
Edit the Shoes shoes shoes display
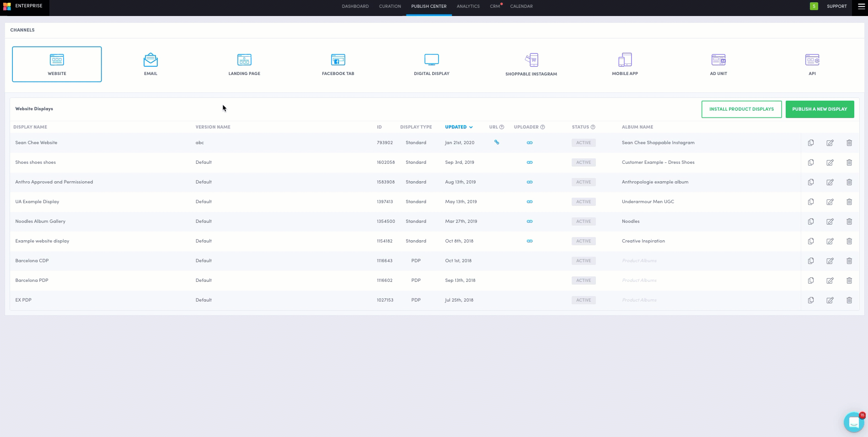click(830, 162)
